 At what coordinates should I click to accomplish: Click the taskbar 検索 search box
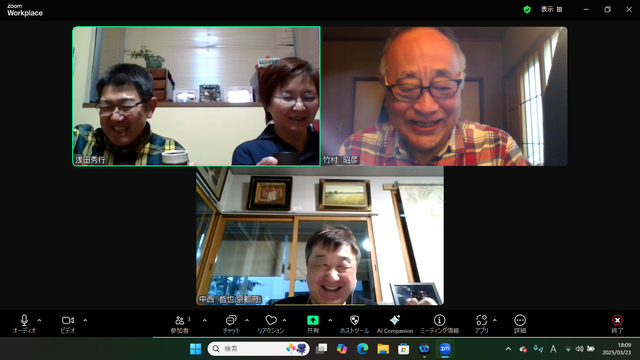[258, 349]
